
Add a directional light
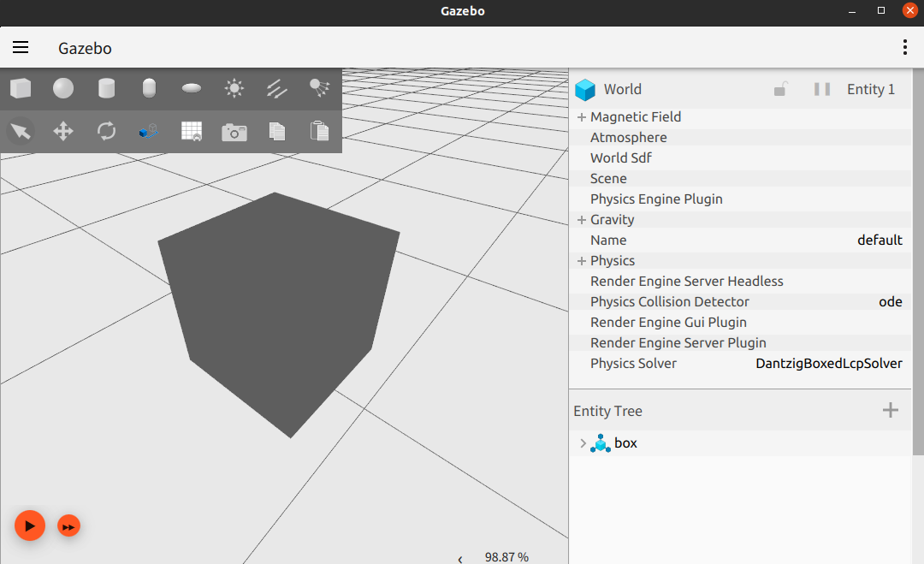pyautogui.click(x=276, y=88)
